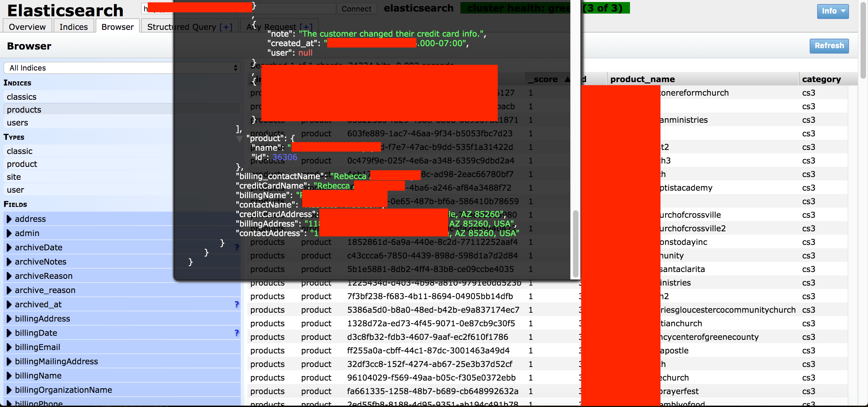Sort by the product_name column header
Screen dimensions: 868x407
tap(642, 79)
